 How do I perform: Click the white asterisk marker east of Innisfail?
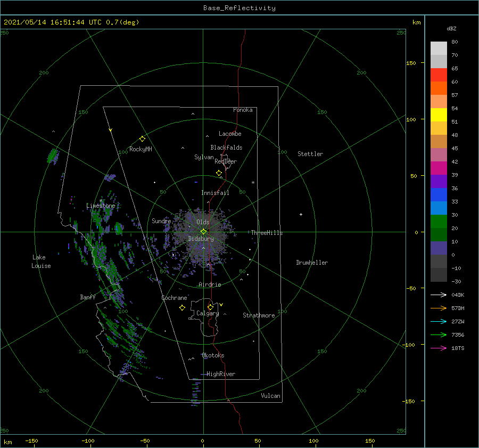tap(253, 183)
